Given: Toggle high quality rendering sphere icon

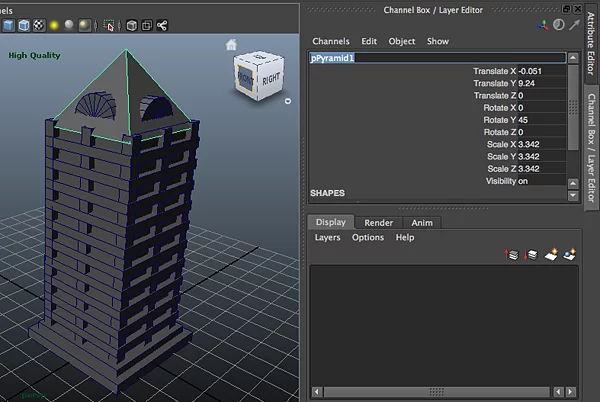Looking at the screenshot, I should pyautogui.click(x=84, y=26).
